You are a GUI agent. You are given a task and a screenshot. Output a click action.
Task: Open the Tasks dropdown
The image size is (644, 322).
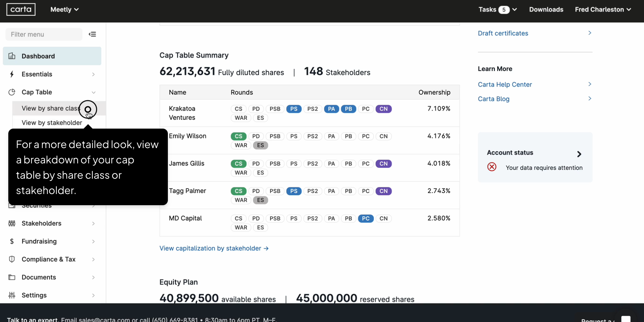point(498,10)
